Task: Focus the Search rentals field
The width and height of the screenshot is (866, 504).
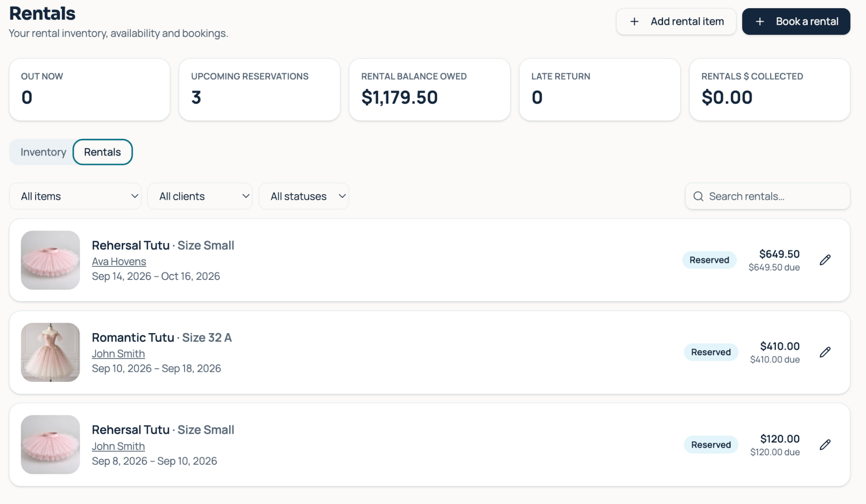Action: click(768, 196)
